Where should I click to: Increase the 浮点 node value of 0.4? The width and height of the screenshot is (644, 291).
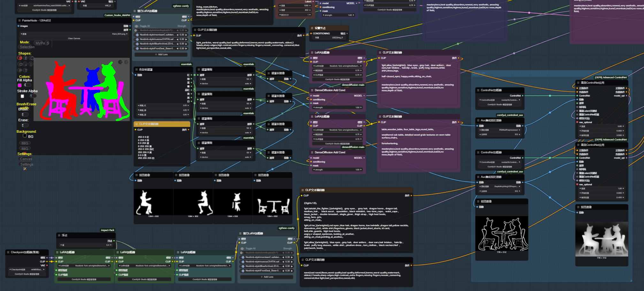(111, 245)
